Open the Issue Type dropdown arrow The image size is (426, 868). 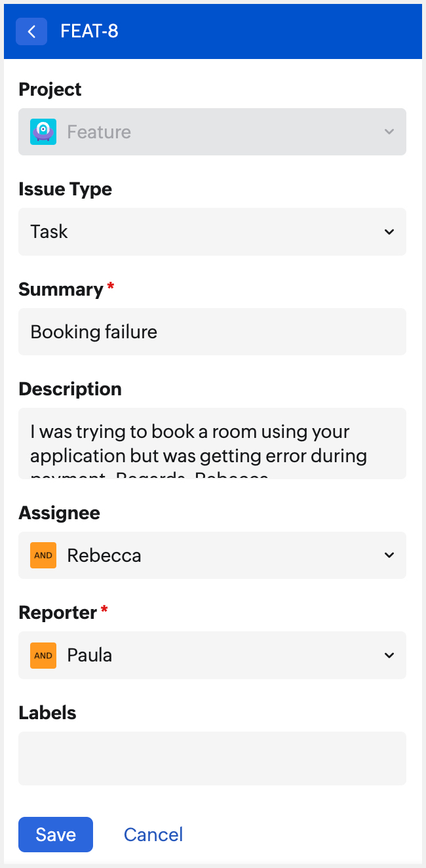tap(389, 231)
